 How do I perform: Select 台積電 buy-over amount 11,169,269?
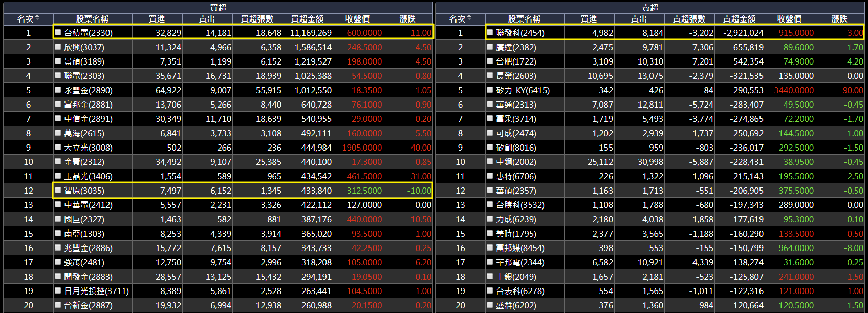click(311, 33)
